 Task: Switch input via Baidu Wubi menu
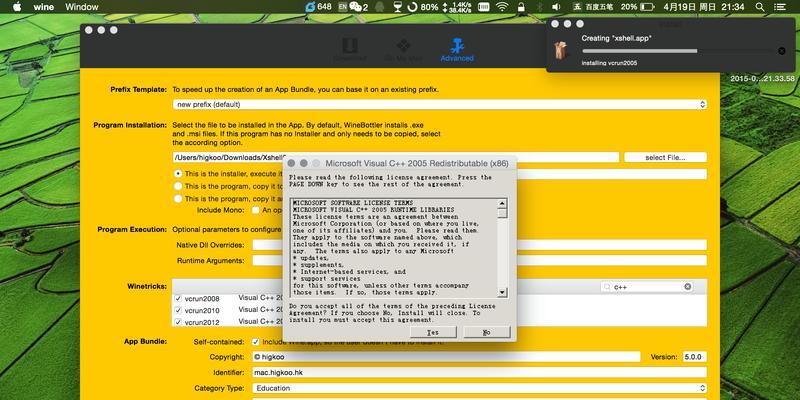pos(593,7)
